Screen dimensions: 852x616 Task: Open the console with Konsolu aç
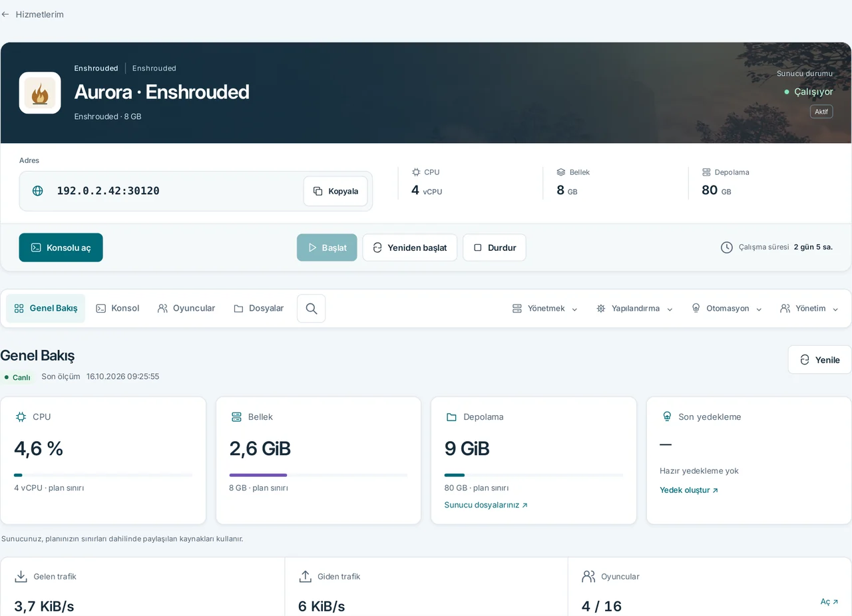click(61, 247)
